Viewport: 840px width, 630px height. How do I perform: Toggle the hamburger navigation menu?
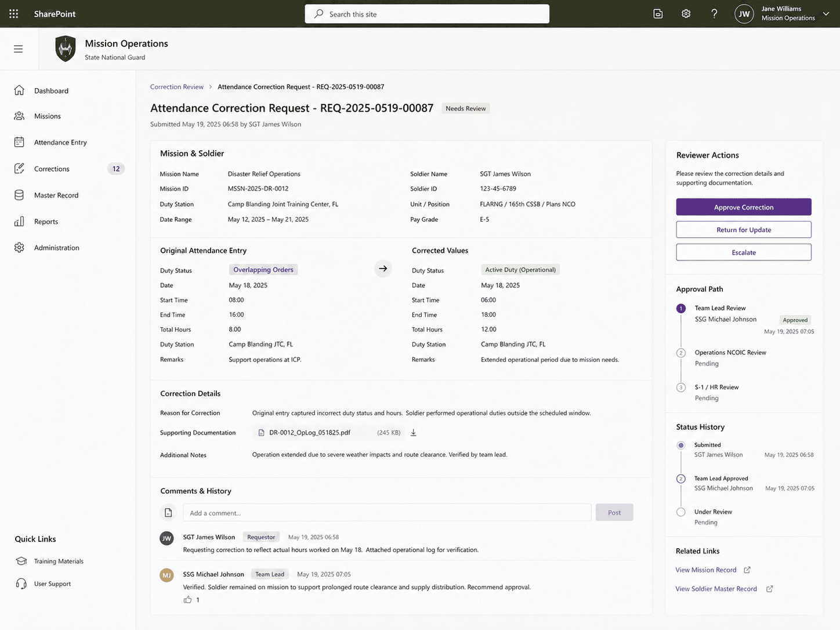tap(19, 49)
